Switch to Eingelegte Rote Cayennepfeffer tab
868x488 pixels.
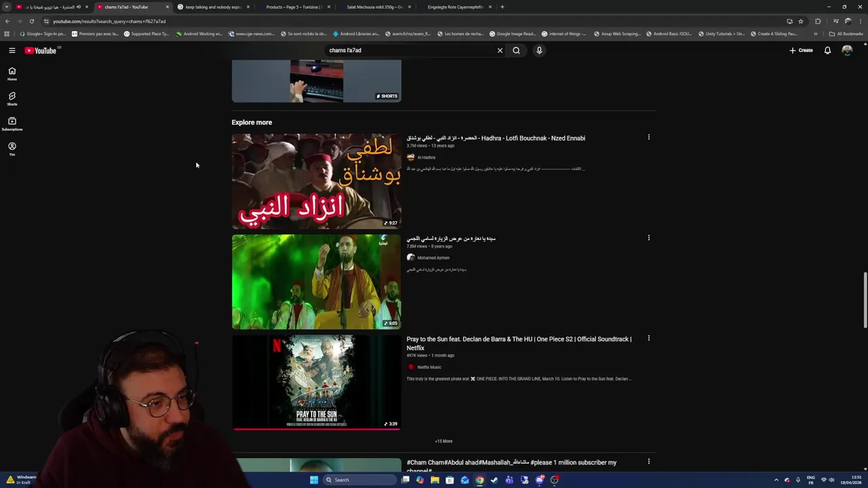[x=455, y=7]
